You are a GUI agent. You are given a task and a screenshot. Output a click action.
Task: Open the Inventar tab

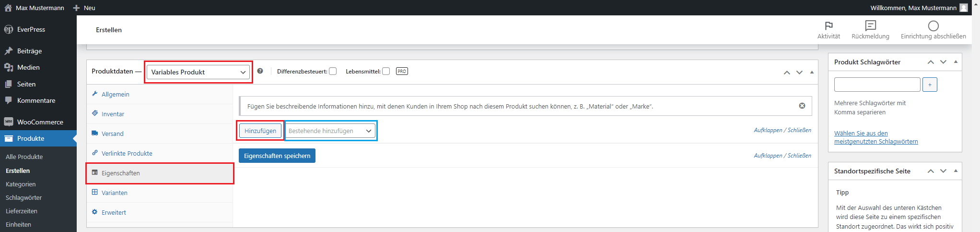click(113, 114)
